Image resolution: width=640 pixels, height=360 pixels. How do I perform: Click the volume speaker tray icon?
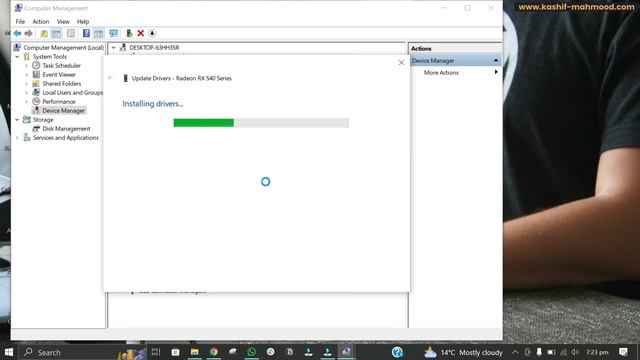point(575,352)
